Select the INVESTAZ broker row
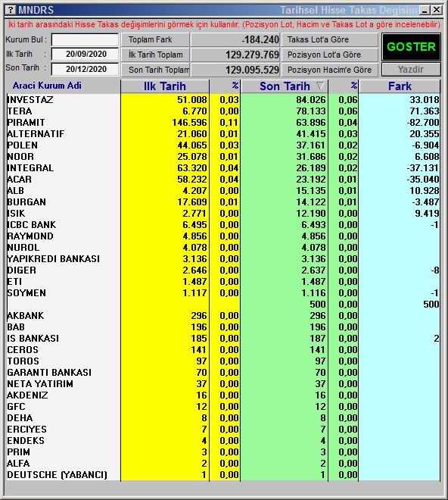Image resolution: width=448 pixels, height=500 pixels. pyautogui.click(x=223, y=100)
